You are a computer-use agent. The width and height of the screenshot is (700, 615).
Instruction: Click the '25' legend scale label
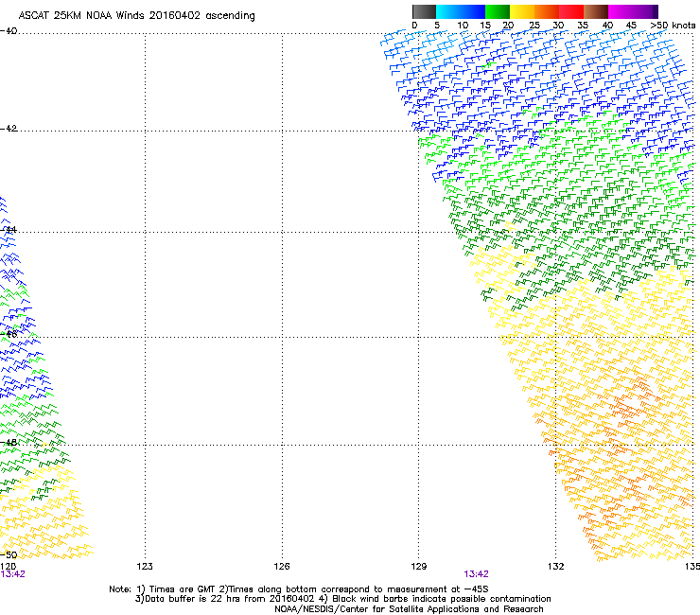(x=534, y=26)
